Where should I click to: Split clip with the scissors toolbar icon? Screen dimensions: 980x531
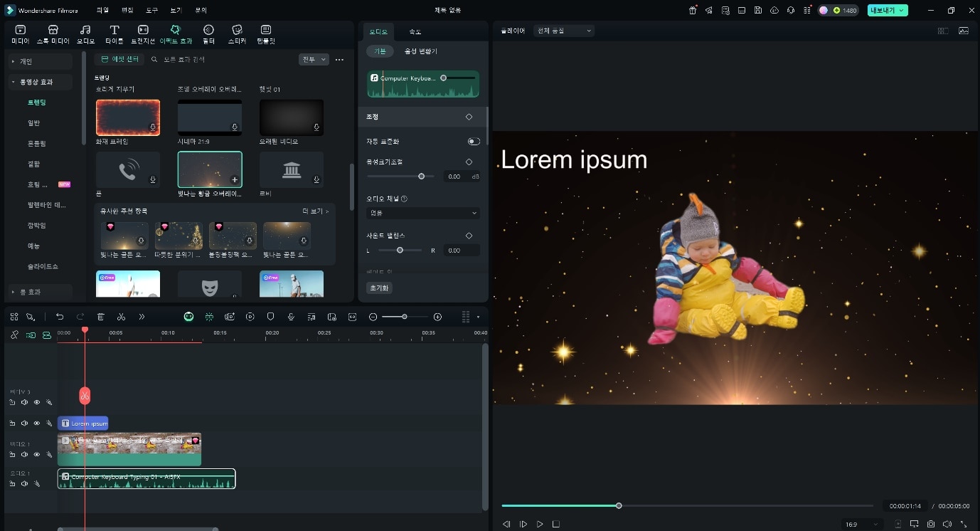coord(121,317)
